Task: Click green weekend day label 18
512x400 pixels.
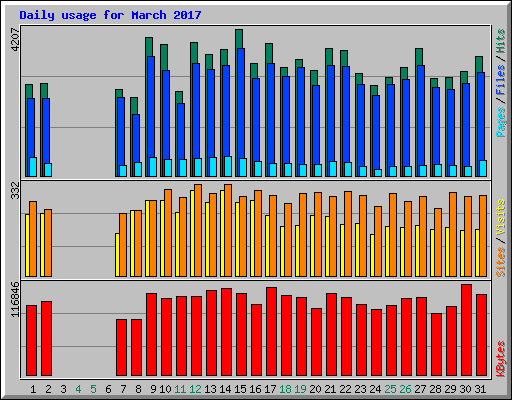Action: tap(285, 389)
